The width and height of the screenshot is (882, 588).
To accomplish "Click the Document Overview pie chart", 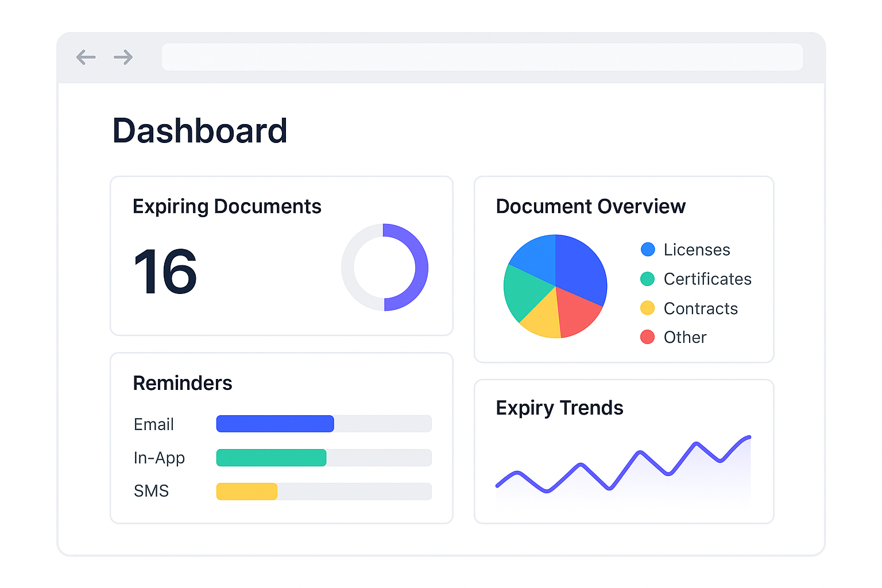I will point(555,287).
